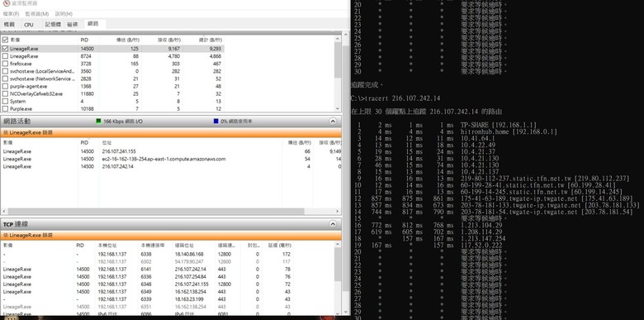The width and height of the screenshot is (644, 320).
Task: Click hop 19 '117.52.0.222' in console
Action: click(481, 246)
